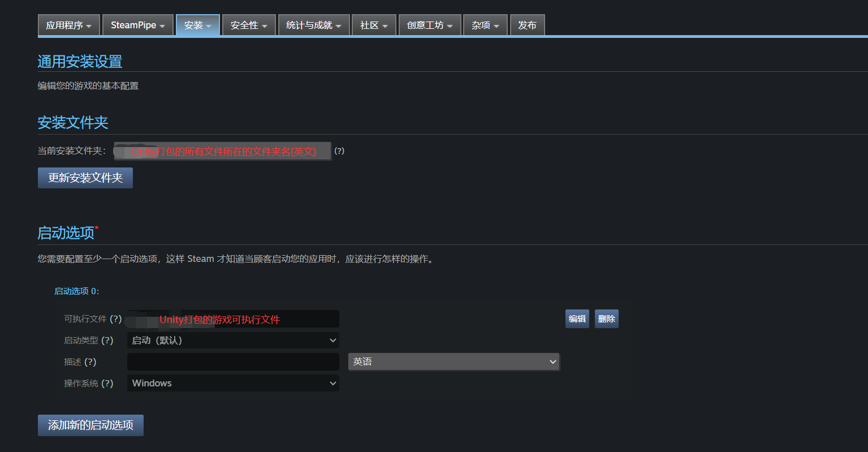Go to the 发布 tab

click(x=527, y=25)
